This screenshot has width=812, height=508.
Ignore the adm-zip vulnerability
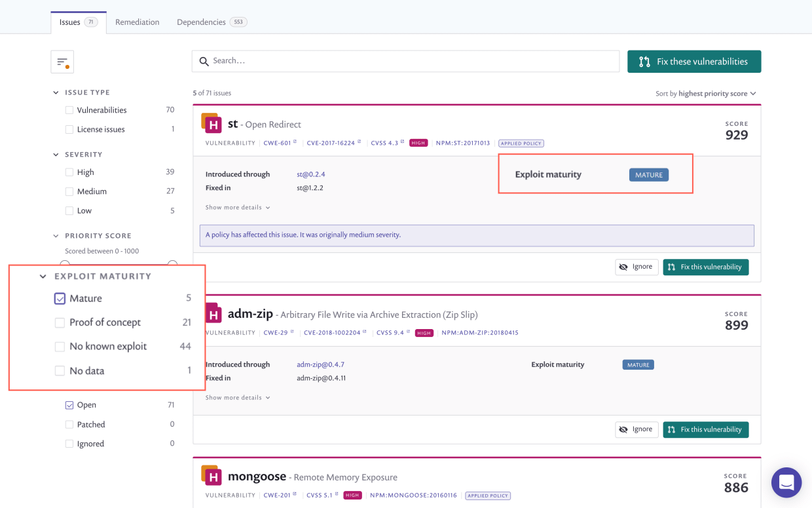pos(636,429)
